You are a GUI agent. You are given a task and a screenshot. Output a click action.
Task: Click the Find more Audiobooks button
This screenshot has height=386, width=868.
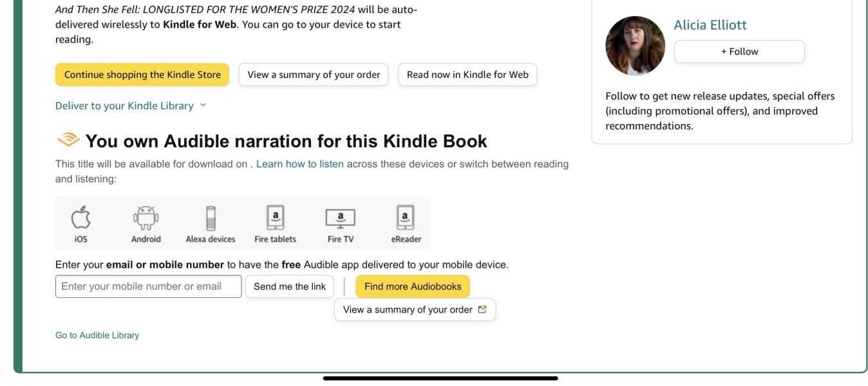pyautogui.click(x=413, y=286)
